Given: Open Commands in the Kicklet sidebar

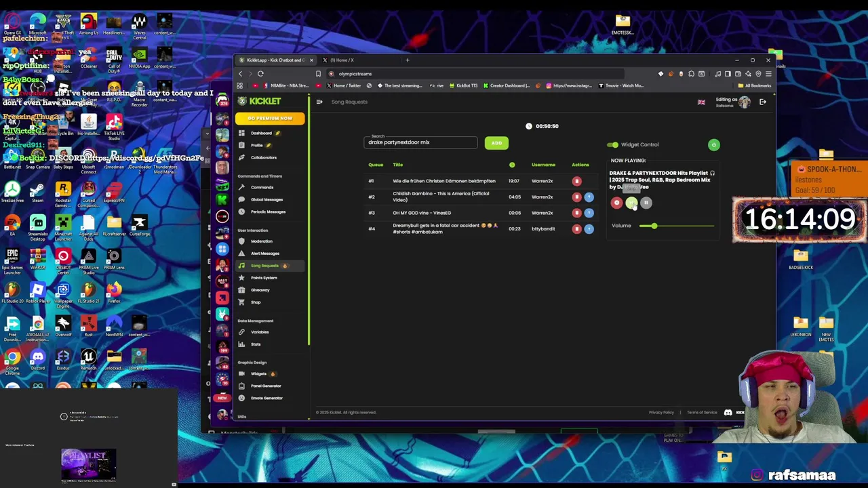Looking at the screenshot, I should [261, 187].
